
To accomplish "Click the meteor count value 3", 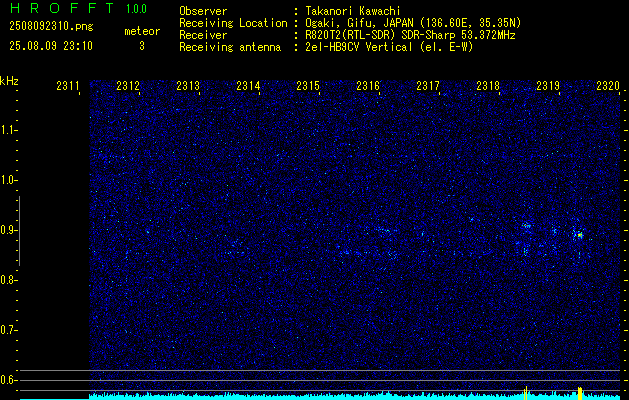I will 142,46.
